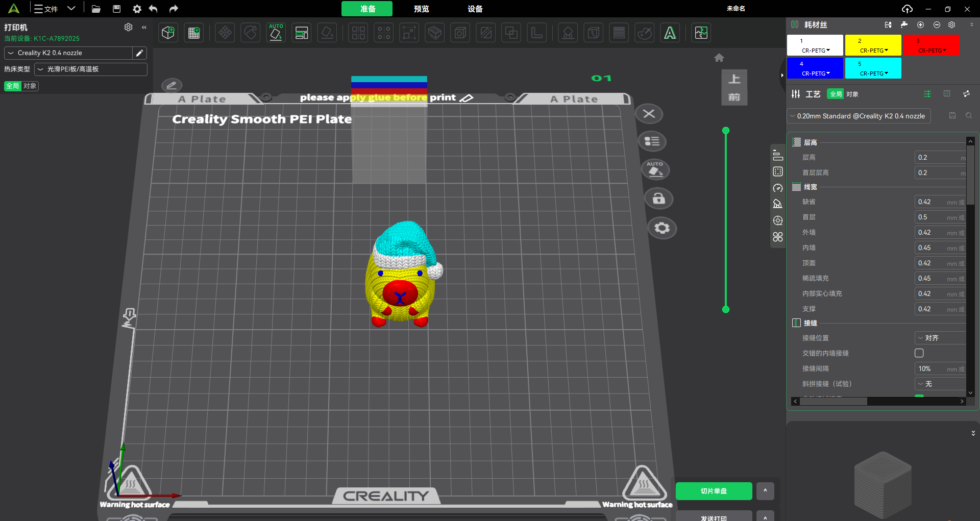
Task: Select the Text emboss A tool
Action: pyautogui.click(x=670, y=33)
